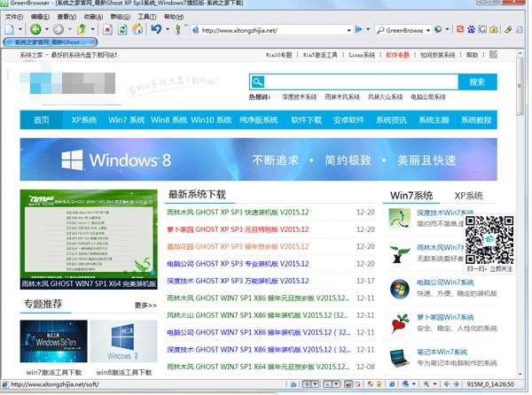The height and width of the screenshot is (395, 532).
Task: Click the 深度技术Win7系统 green icon
Action: [399, 219]
